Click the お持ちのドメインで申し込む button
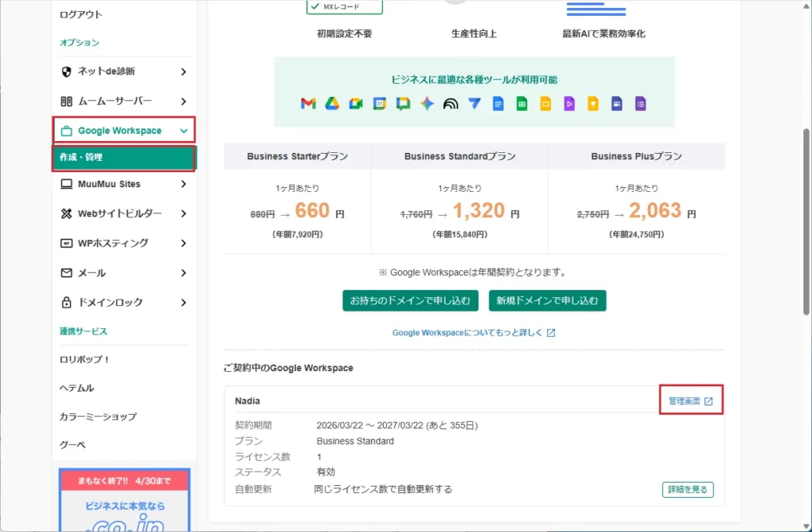The width and height of the screenshot is (812, 532). (x=410, y=300)
